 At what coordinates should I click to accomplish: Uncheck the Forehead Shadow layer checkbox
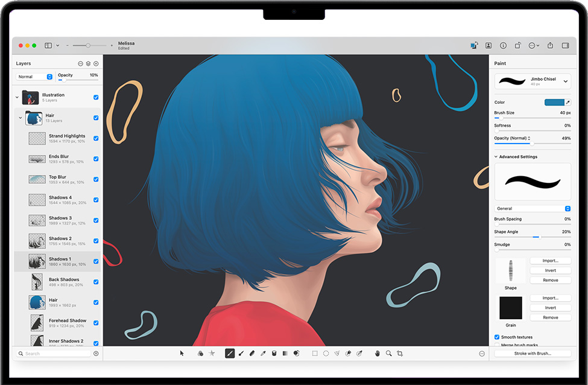[96, 323]
